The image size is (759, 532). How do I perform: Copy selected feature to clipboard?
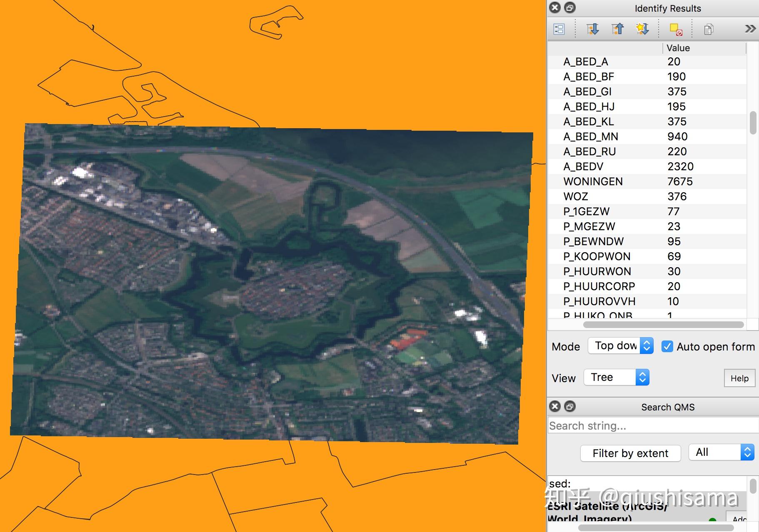[709, 29]
